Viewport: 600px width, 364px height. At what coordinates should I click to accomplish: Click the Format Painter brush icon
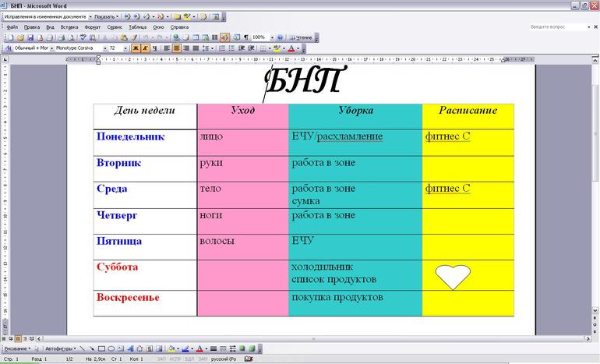(x=134, y=37)
